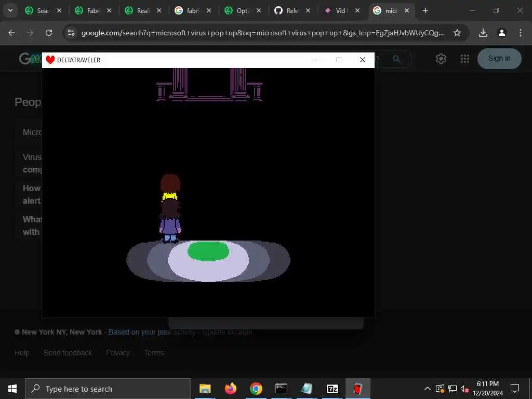Switch to the 'Reali' tab
This screenshot has height=399, width=532.
137,10
